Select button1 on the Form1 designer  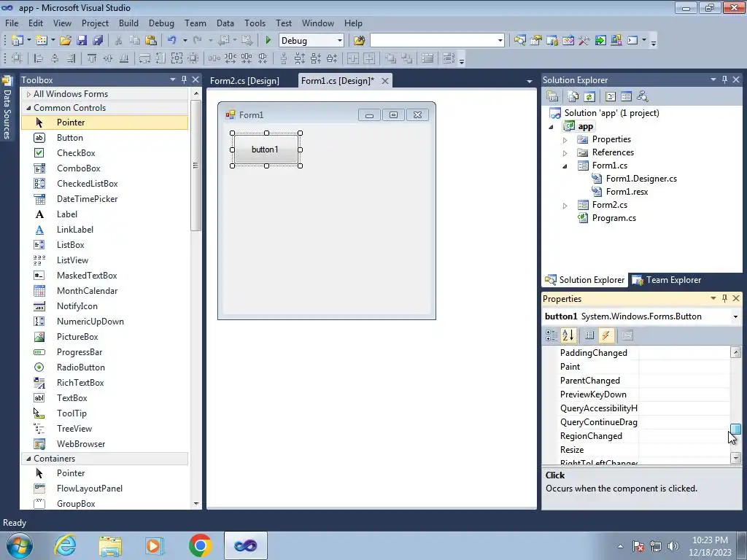pyautogui.click(x=266, y=149)
